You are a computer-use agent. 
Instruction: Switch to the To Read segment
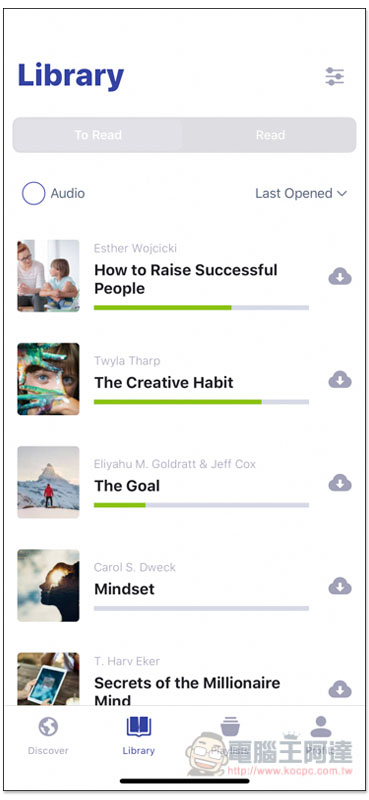pos(98,135)
